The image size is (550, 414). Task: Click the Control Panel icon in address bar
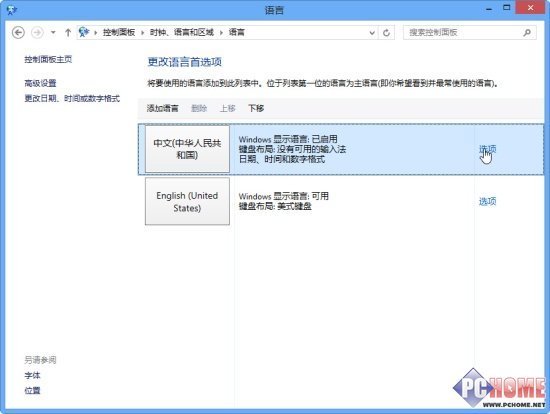[84, 32]
